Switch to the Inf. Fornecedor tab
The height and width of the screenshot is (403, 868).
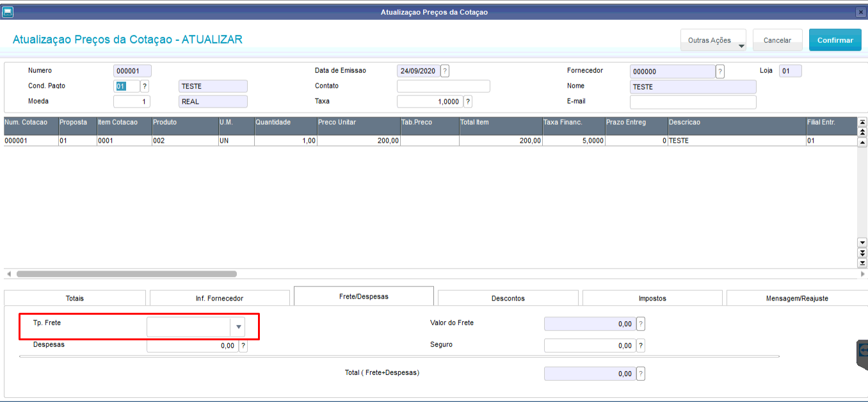coord(220,298)
